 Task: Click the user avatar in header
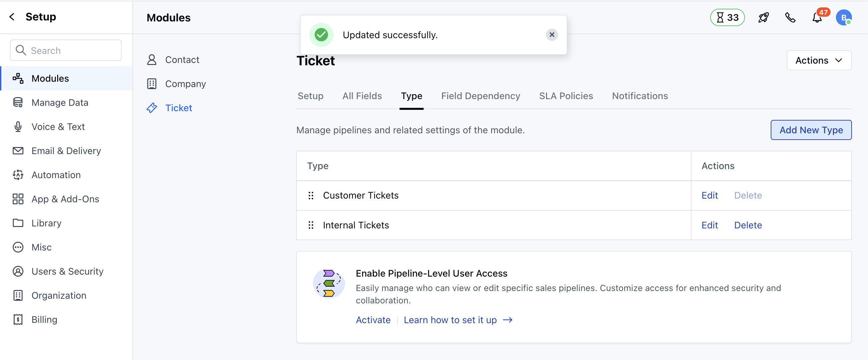[843, 17]
